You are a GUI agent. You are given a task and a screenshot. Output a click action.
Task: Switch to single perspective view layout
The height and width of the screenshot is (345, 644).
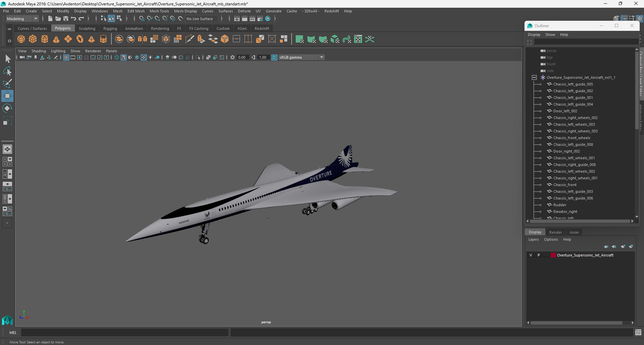pos(7,149)
